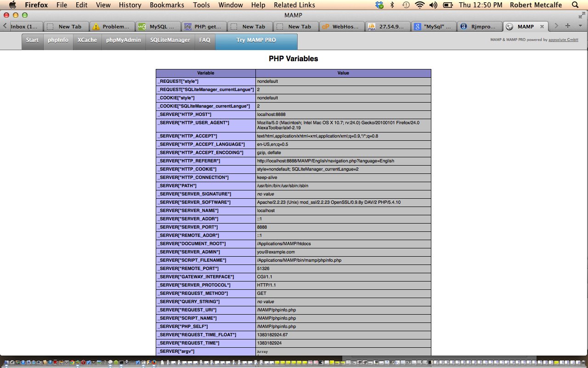Screen dimensions: 588x368
Task: Select the _SERVER["HTTP_HOST"] variable cell
Action: [206, 115]
